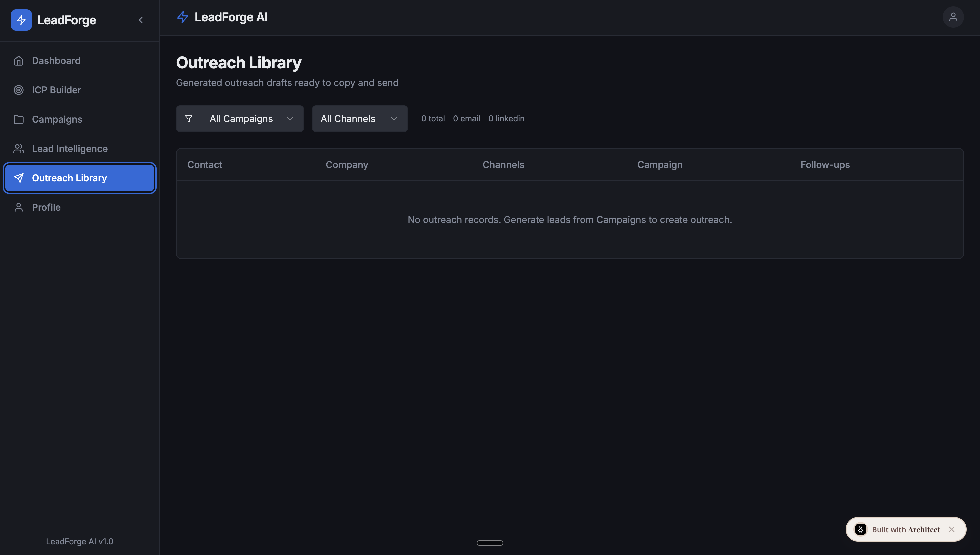Screen dimensions: 980x555
Task: Click the bottom center handle bar
Action: (x=490, y=543)
